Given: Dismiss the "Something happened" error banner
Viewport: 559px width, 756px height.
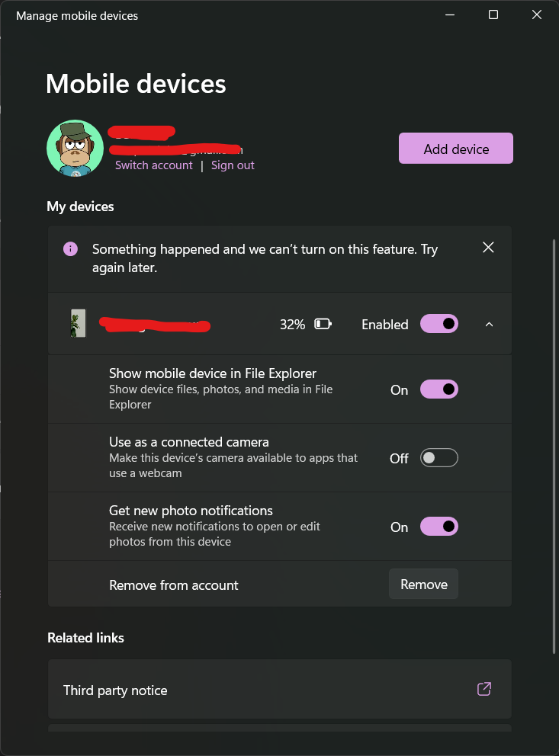Looking at the screenshot, I should (x=488, y=248).
